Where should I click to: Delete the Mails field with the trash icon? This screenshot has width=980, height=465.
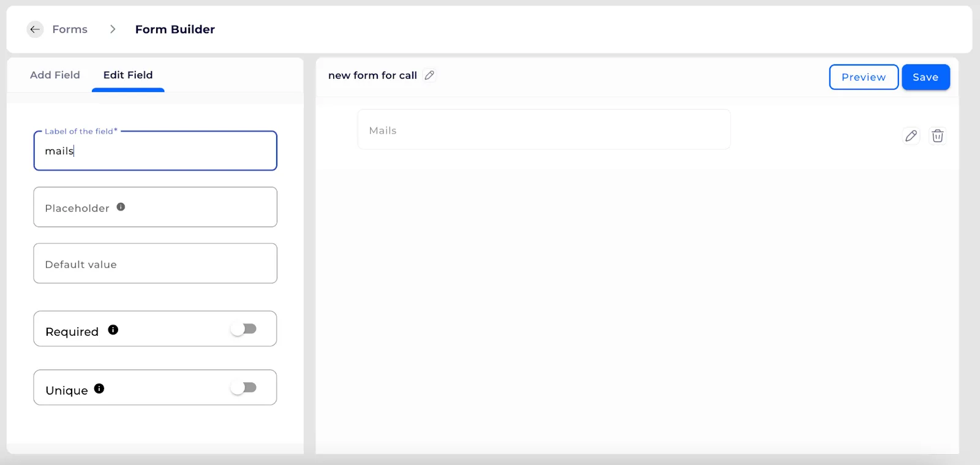coord(937,136)
